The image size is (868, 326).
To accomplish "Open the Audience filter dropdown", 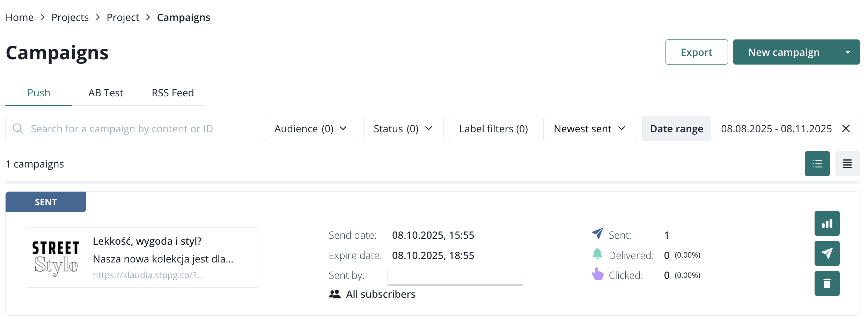I will [311, 128].
